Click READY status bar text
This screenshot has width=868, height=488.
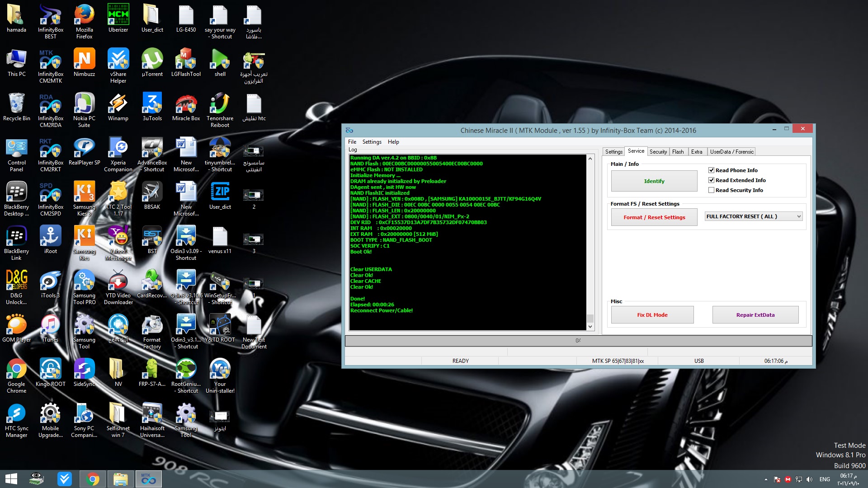460,361
